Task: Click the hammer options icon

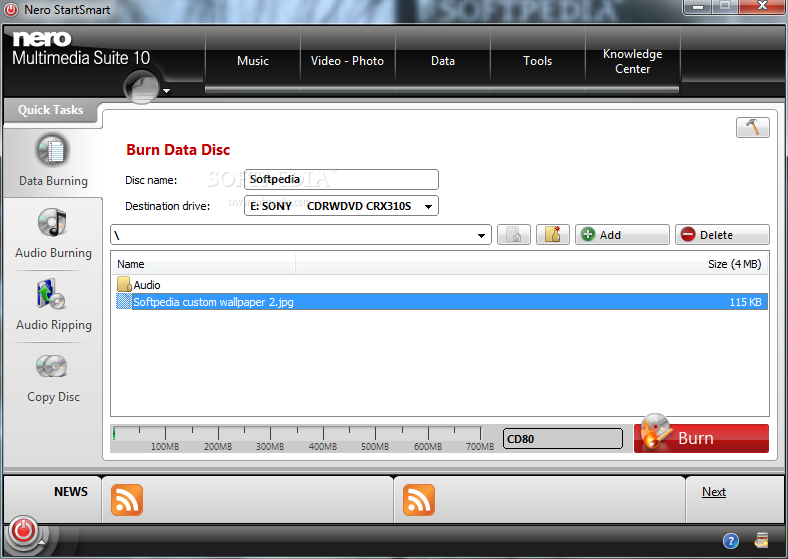Action: (x=752, y=127)
